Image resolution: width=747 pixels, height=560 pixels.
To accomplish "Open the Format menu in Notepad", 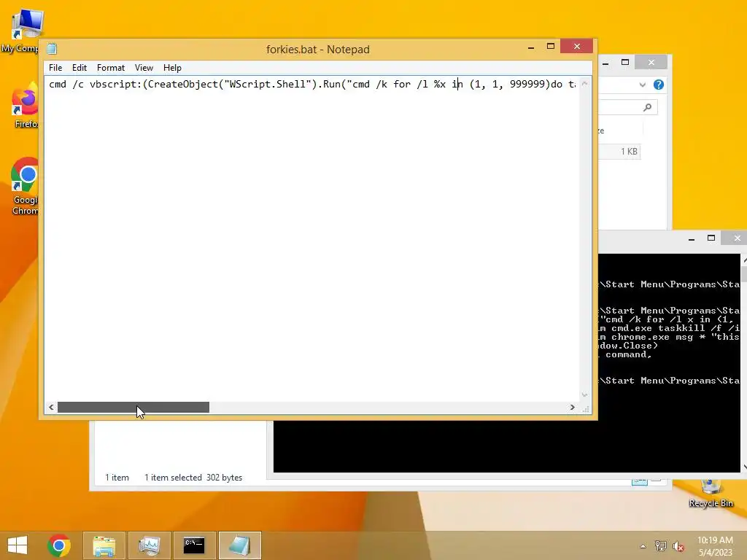I will 111,68.
